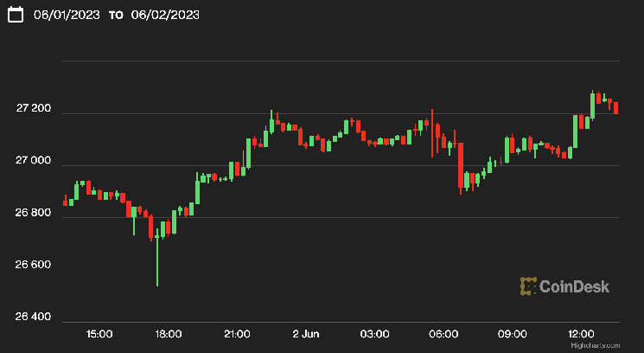
Task: Click the 03:00 time axis label
Action: (x=374, y=334)
